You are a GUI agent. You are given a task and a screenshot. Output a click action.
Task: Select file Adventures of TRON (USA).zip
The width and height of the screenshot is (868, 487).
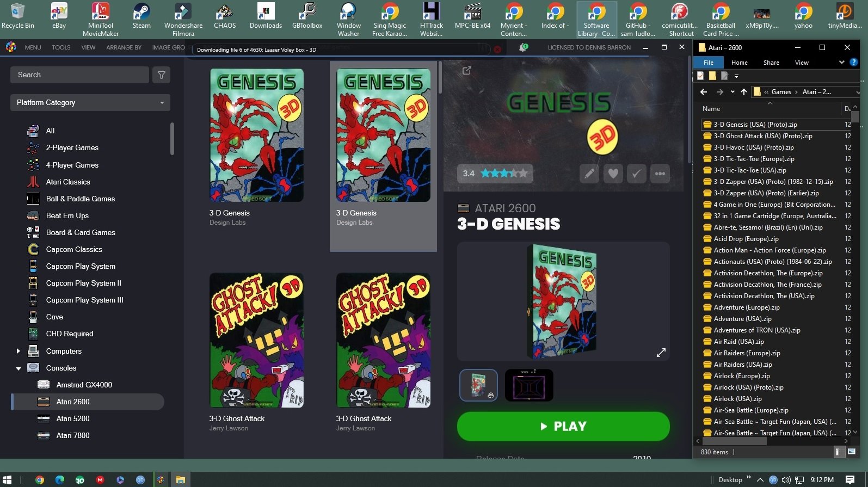tap(756, 330)
